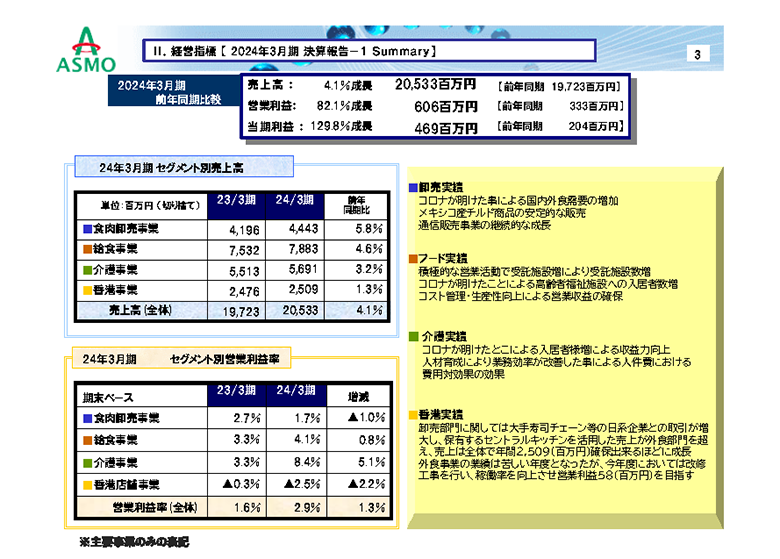Image resolution: width=780 pixels, height=559 pixels.
Task: Click the line メキシコ産チルド商品の安定的な販売
Action: pyautogui.click(x=502, y=213)
